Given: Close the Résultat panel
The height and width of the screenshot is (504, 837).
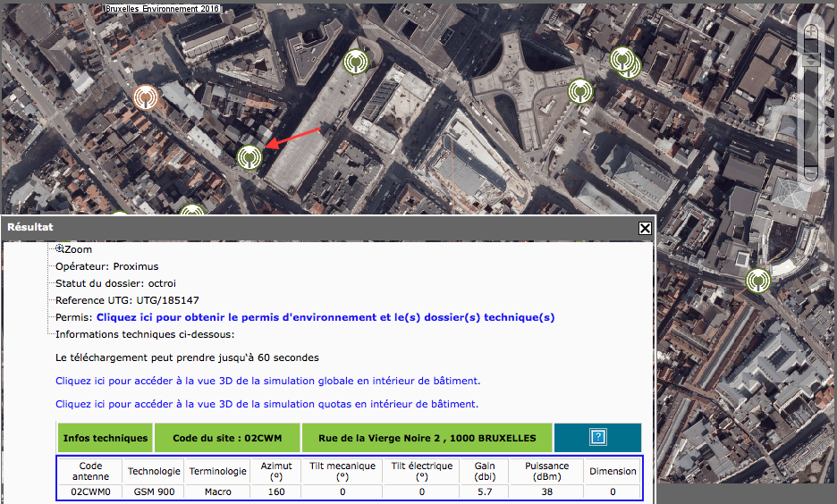Looking at the screenshot, I should (x=645, y=228).
